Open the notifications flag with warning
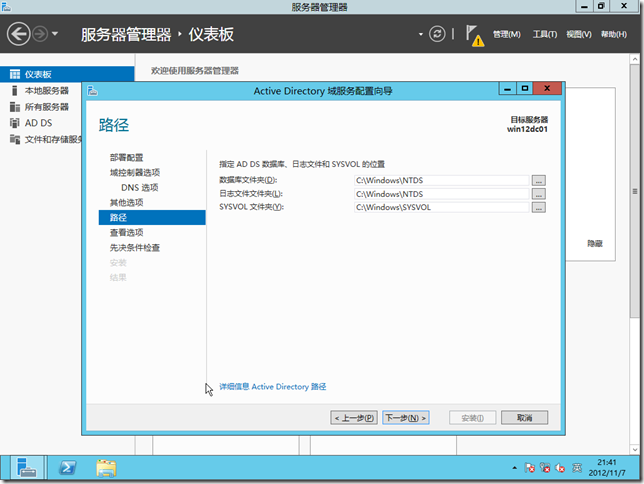The image size is (644, 484). pos(474,35)
